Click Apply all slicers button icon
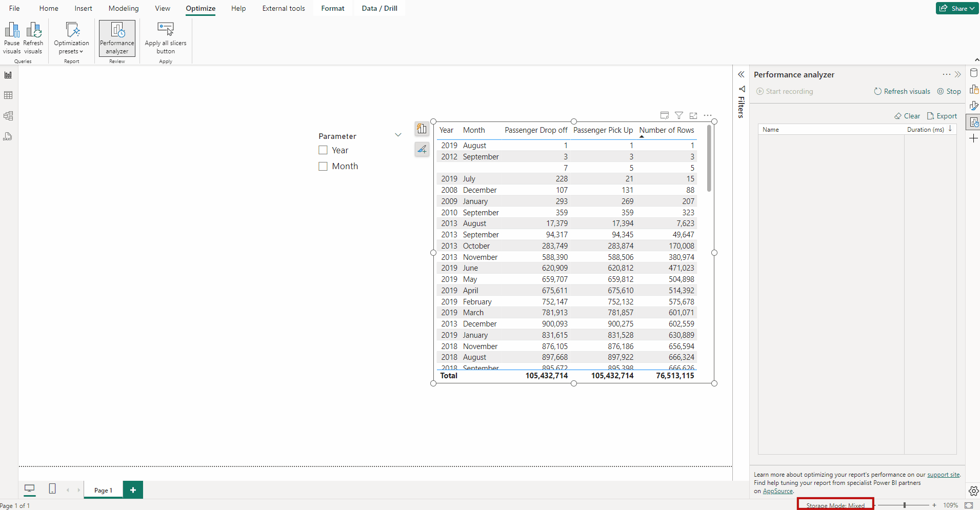The width and height of the screenshot is (980, 510). tap(165, 30)
